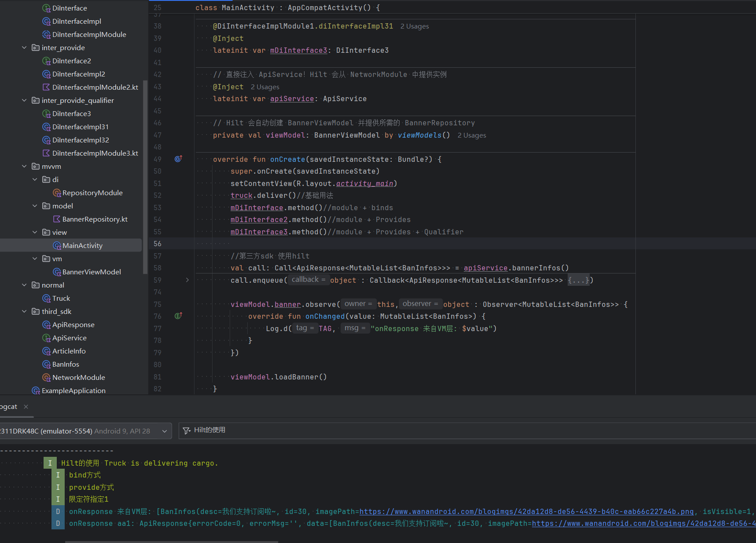Click the Logcat filter funnel icon

coord(187,430)
